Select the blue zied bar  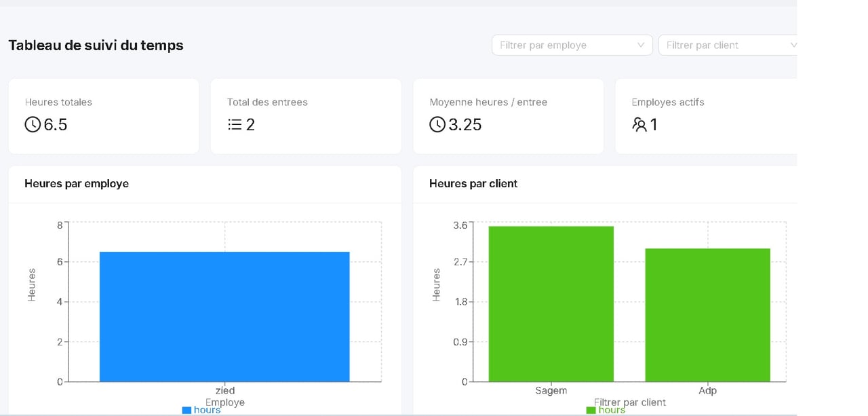click(224, 317)
